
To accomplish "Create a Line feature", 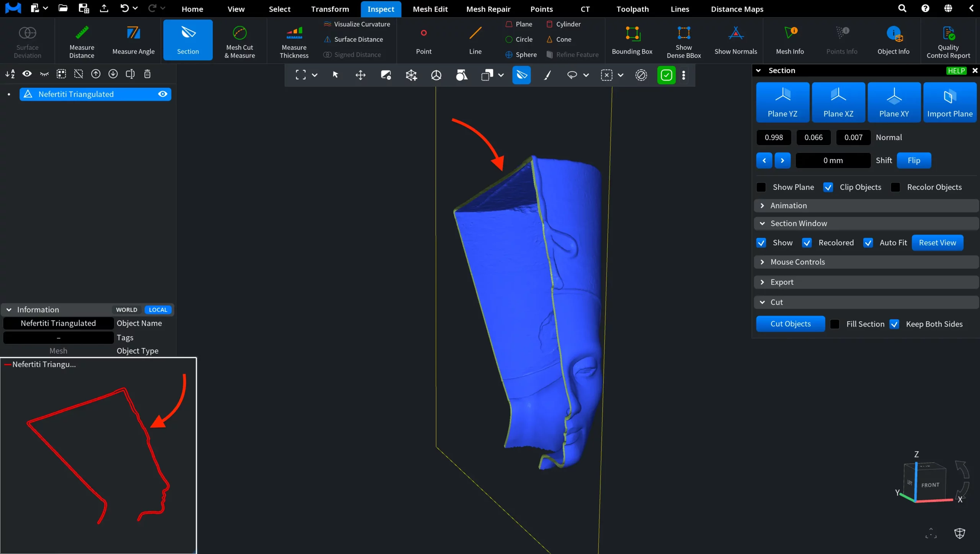I will pos(475,40).
